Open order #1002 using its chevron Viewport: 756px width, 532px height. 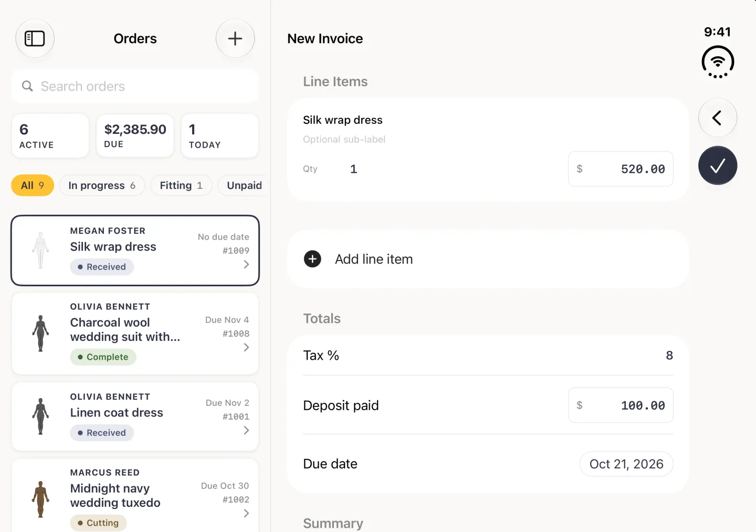[x=246, y=514]
